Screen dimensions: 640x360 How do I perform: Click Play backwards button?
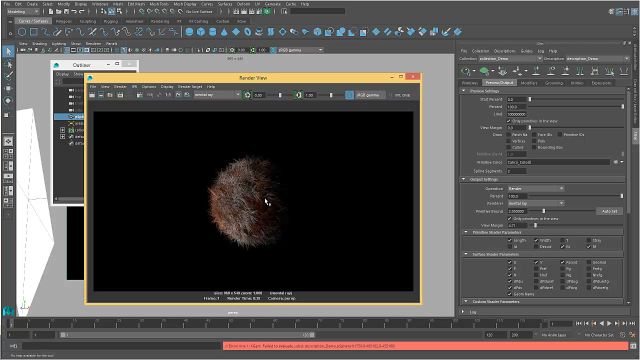click(x=601, y=323)
